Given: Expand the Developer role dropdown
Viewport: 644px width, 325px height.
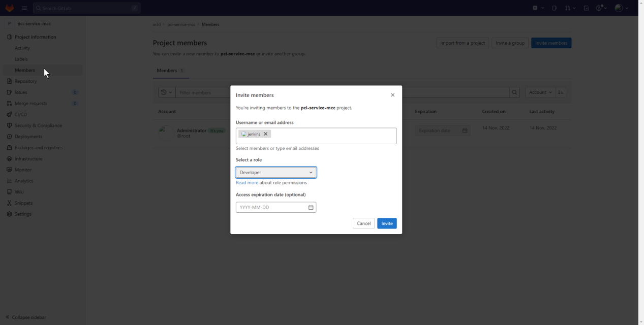Looking at the screenshot, I should point(276,173).
